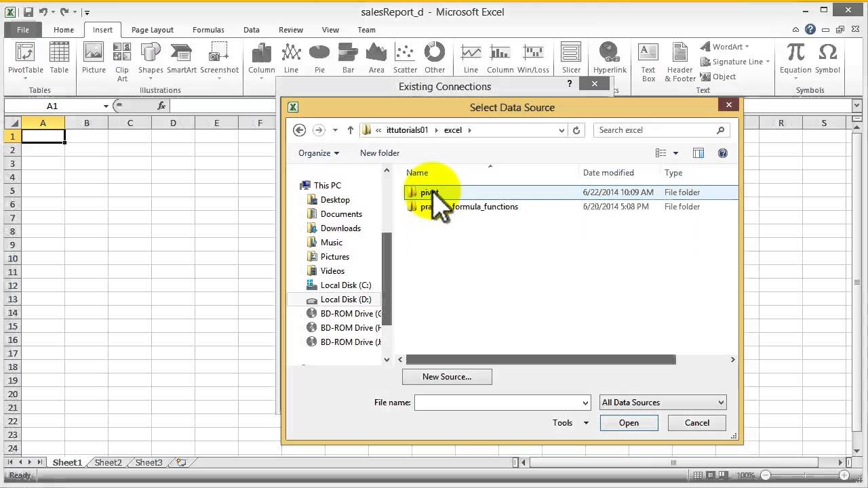Open the File name combo dropdown
The width and height of the screenshot is (868, 488).
point(586,403)
